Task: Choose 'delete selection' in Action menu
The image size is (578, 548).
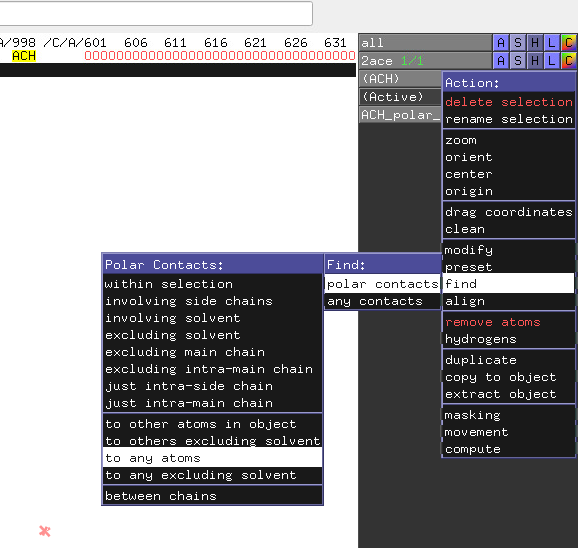Action: (509, 102)
